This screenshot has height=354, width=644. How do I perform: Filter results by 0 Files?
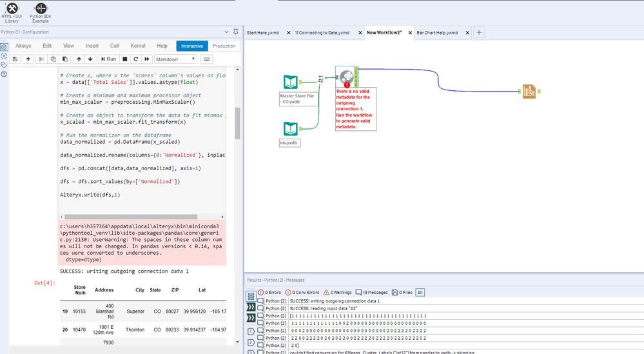[402, 292]
